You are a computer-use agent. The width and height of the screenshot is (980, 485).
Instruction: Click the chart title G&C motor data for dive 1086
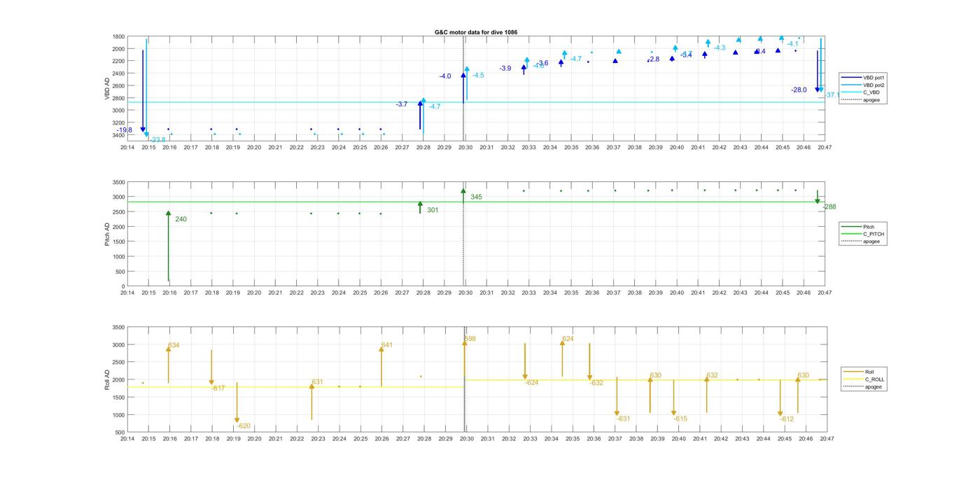(x=476, y=32)
